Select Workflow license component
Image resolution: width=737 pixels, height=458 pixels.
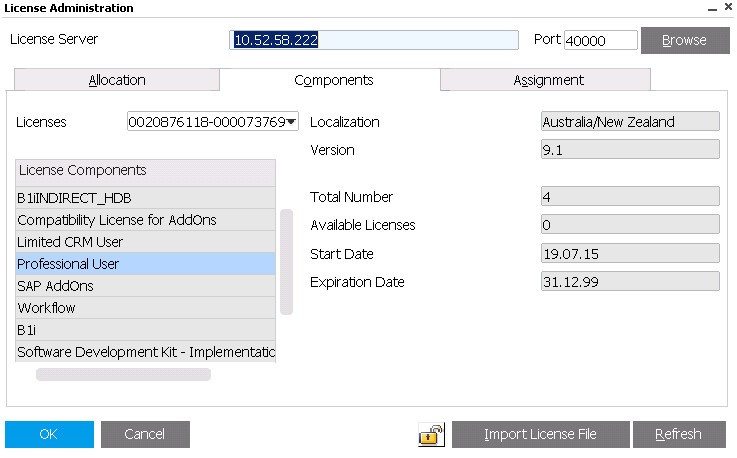145,308
